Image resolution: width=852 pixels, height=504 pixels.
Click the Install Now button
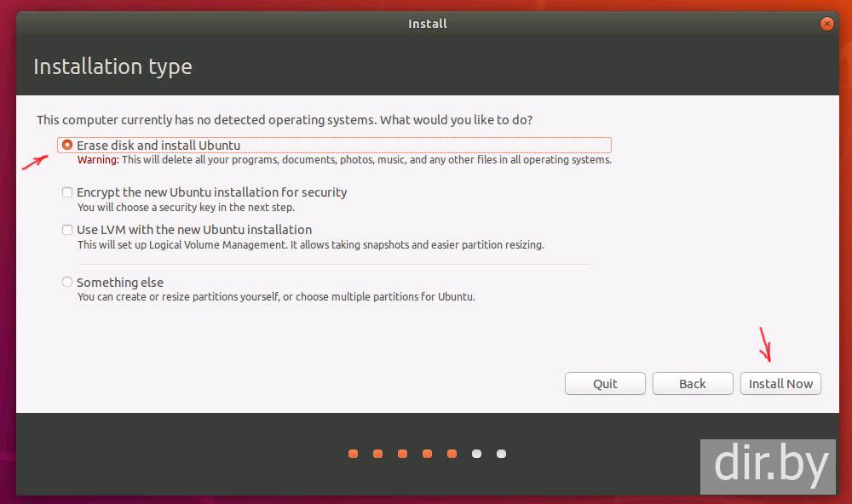pyautogui.click(x=780, y=383)
